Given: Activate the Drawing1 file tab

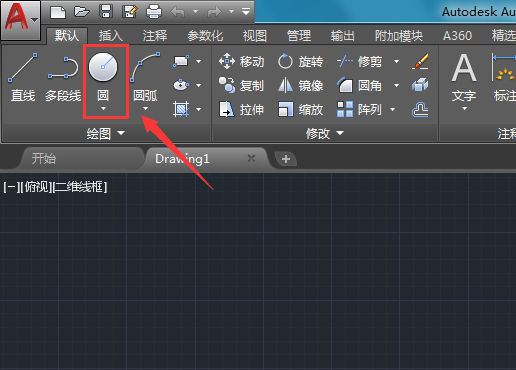Looking at the screenshot, I should point(182,159).
